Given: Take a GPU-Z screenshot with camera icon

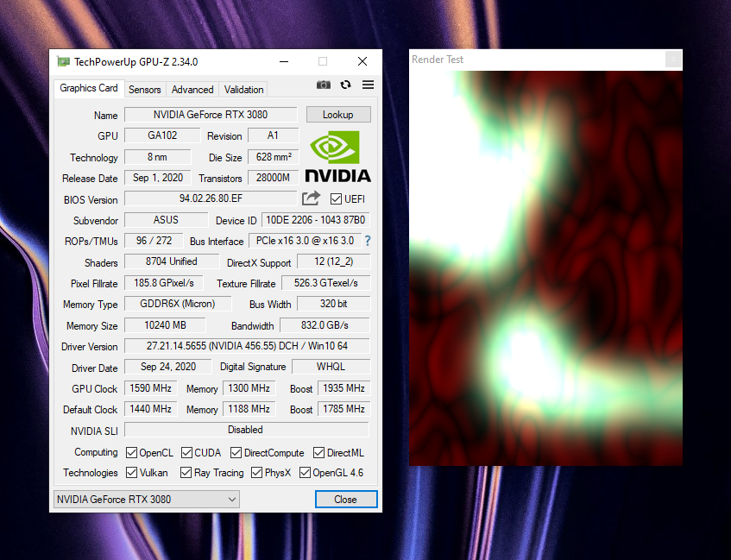Looking at the screenshot, I should coord(324,85).
